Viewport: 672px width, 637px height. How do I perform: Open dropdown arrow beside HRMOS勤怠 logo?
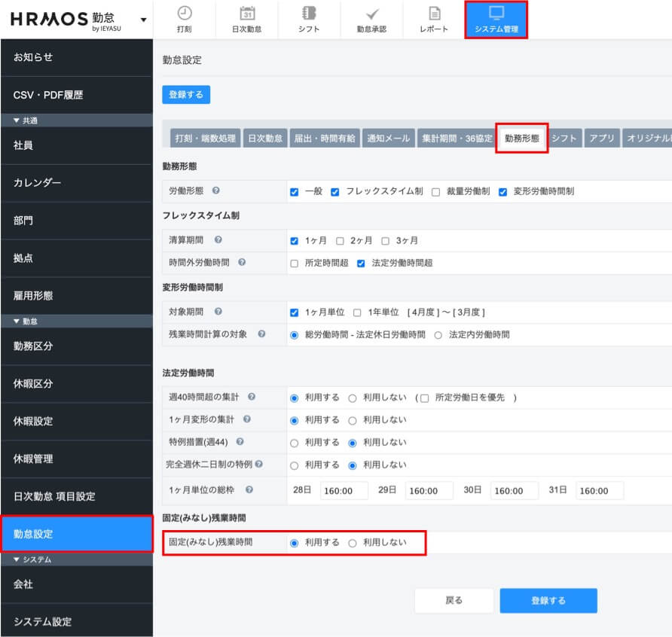(143, 19)
